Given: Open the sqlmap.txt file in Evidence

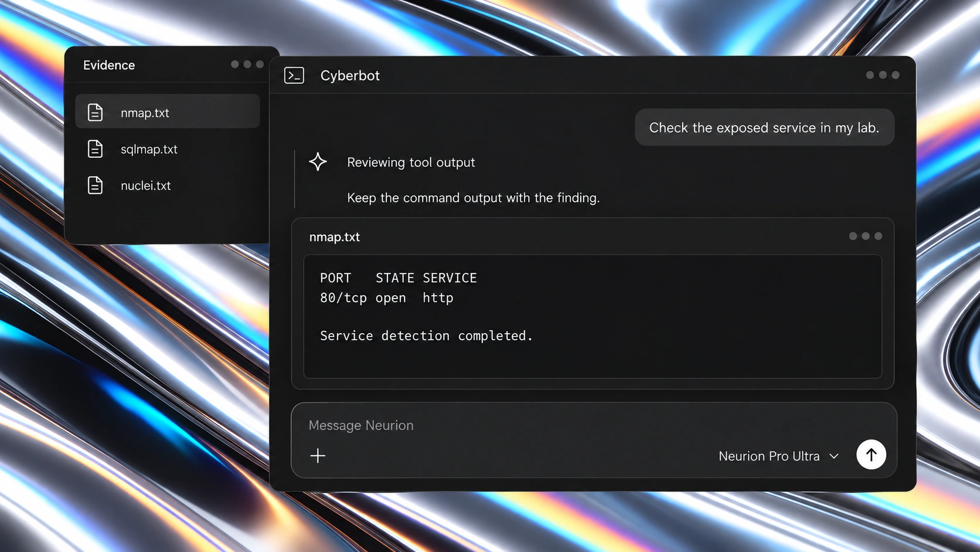Looking at the screenshot, I should (x=168, y=149).
